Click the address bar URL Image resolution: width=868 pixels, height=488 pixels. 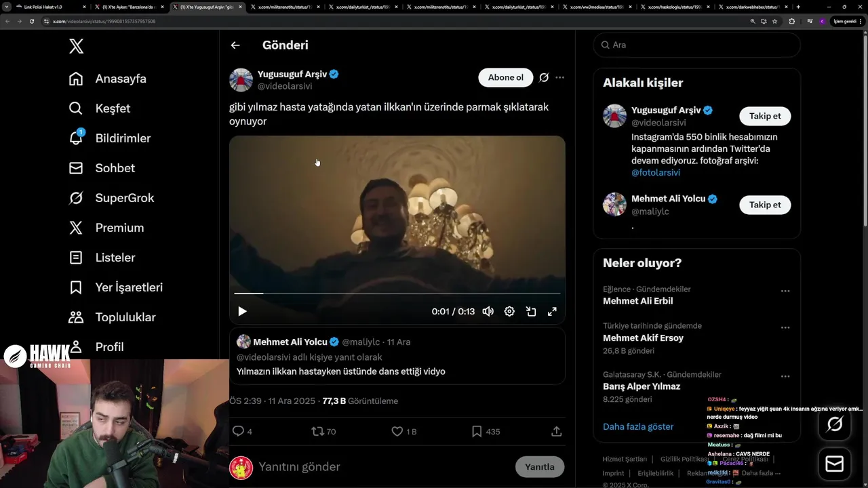tap(104, 21)
